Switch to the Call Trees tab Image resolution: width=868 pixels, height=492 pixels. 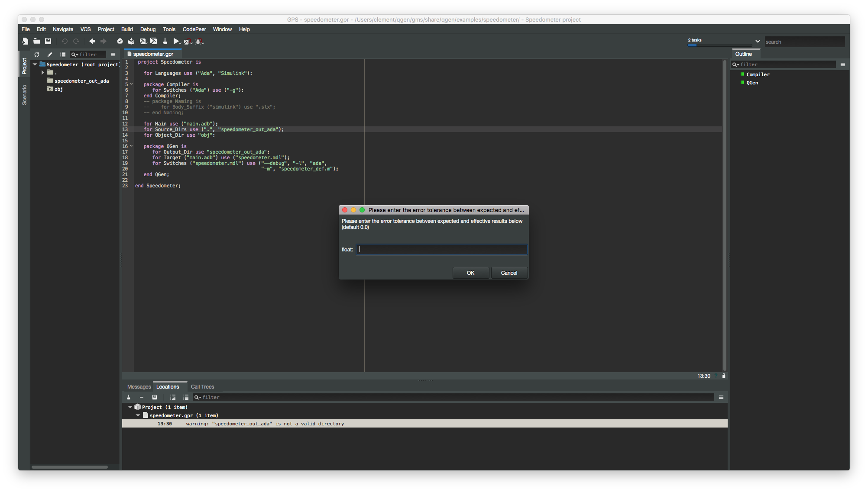click(202, 387)
